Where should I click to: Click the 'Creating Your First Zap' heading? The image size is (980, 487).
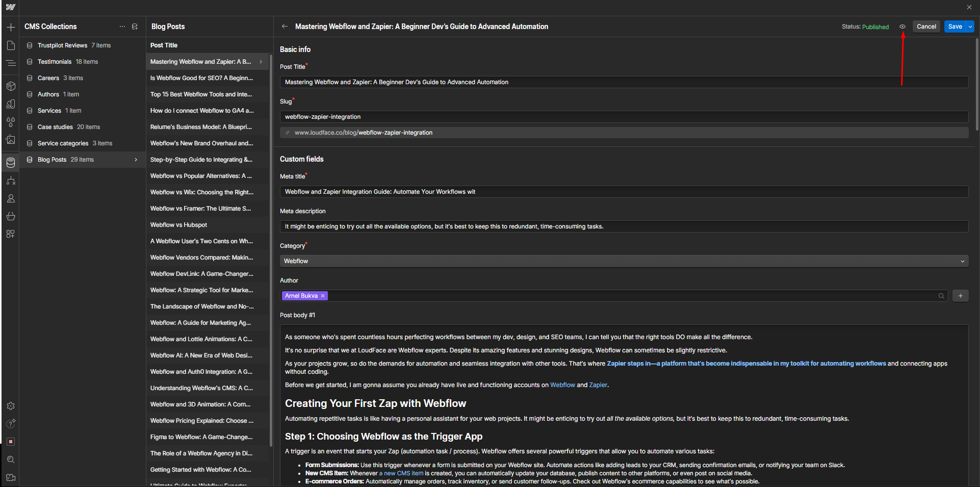point(375,403)
